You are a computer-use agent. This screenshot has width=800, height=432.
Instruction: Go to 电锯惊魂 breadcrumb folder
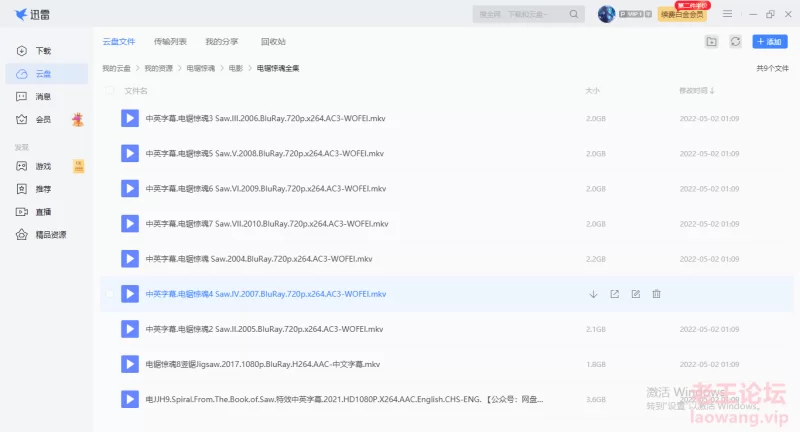pos(201,68)
